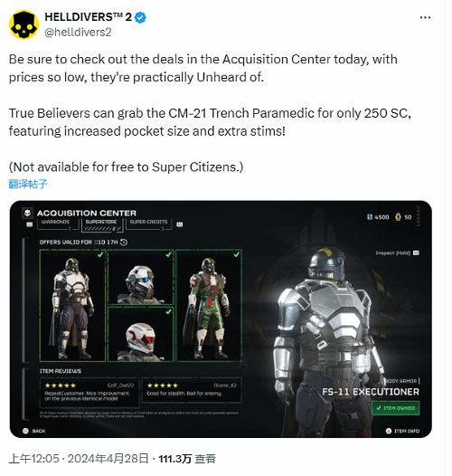Click the Item Info button prompt
The height and width of the screenshot is (476, 452).
pos(402,431)
